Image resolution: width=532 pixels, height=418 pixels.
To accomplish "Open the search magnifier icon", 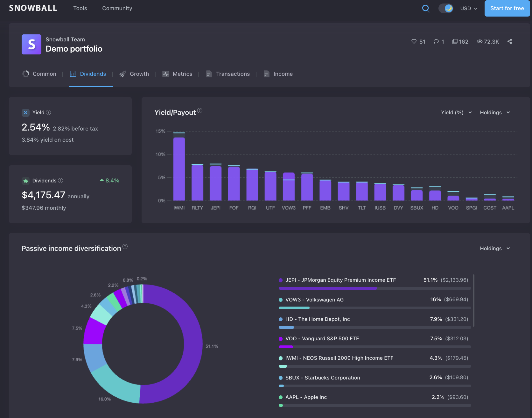I will 425,9.
